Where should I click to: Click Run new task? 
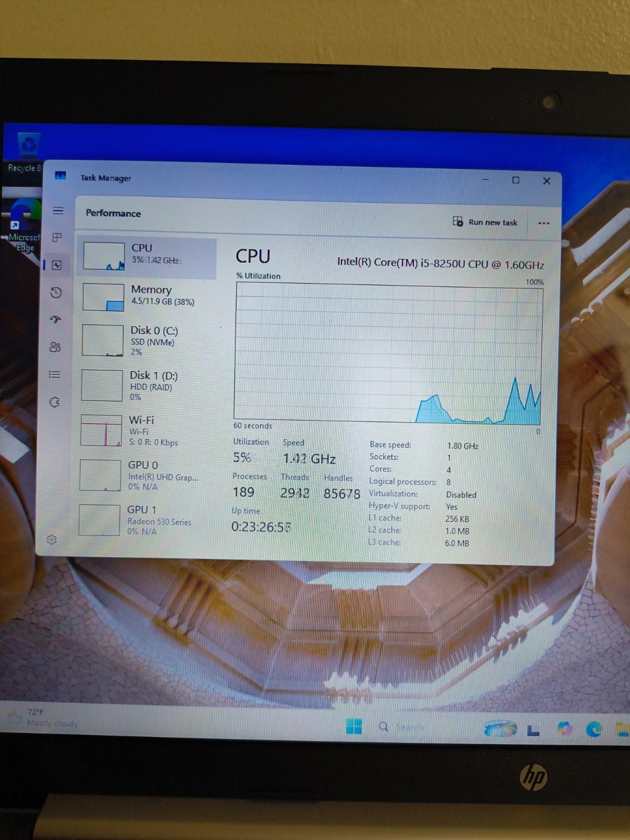coord(485,222)
